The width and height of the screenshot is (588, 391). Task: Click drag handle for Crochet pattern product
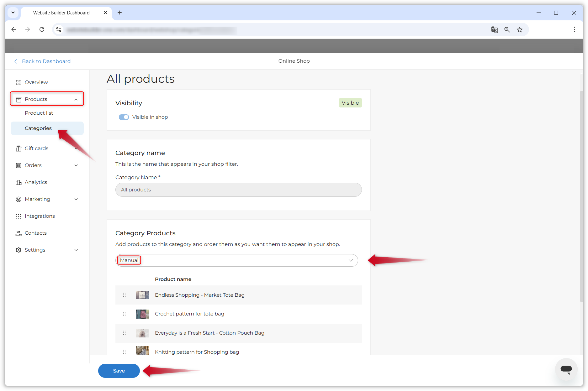coord(124,314)
